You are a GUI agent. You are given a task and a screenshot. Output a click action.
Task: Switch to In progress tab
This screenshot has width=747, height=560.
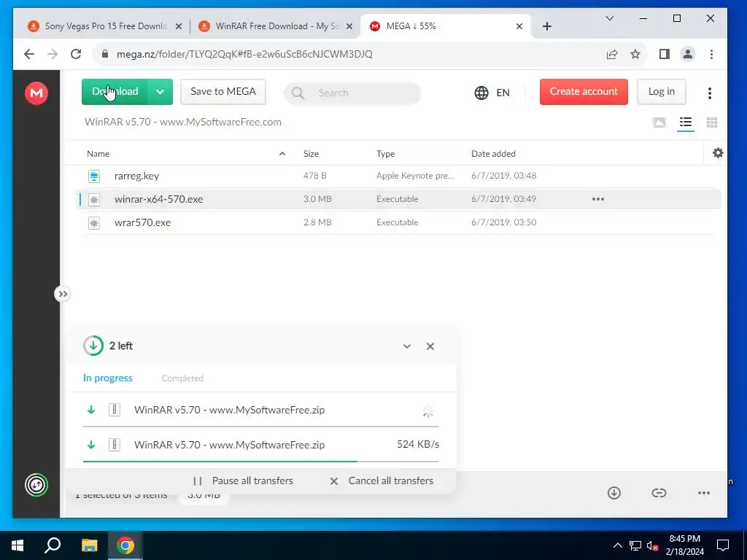click(108, 378)
